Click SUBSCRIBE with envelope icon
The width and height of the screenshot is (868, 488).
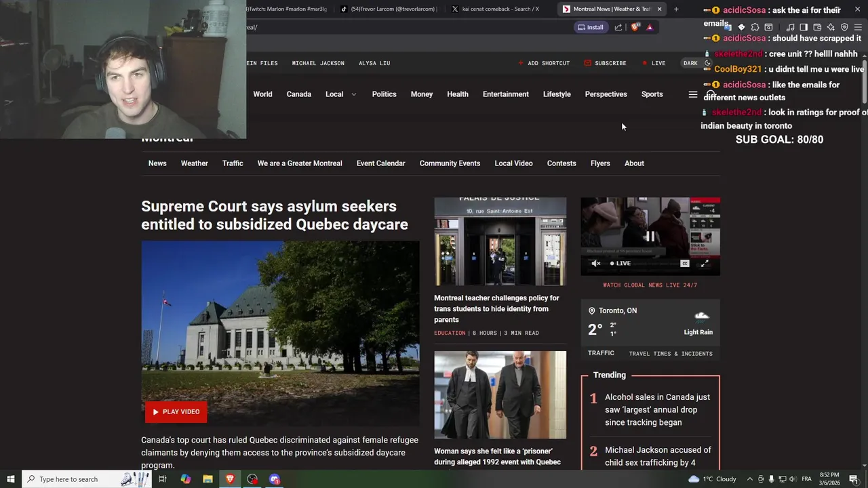pos(605,63)
